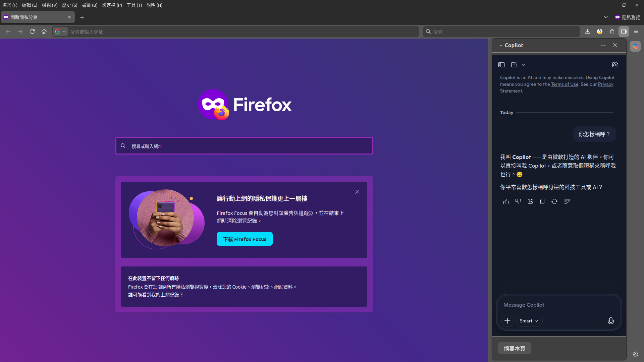The height and width of the screenshot is (362, 644).
Task: Open the 書籤 (B) menu
Action: (90, 5)
